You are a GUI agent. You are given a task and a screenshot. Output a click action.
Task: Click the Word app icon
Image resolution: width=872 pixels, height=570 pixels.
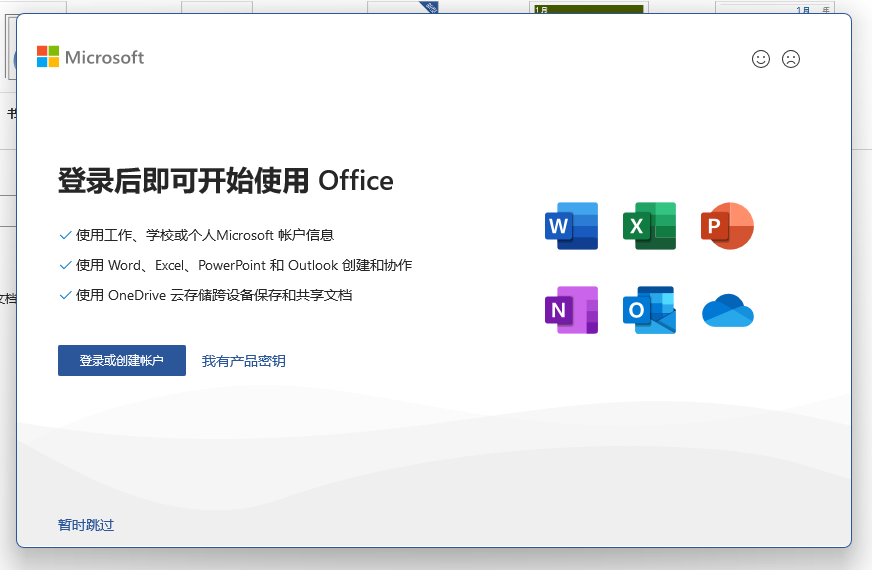click(571, 226)
